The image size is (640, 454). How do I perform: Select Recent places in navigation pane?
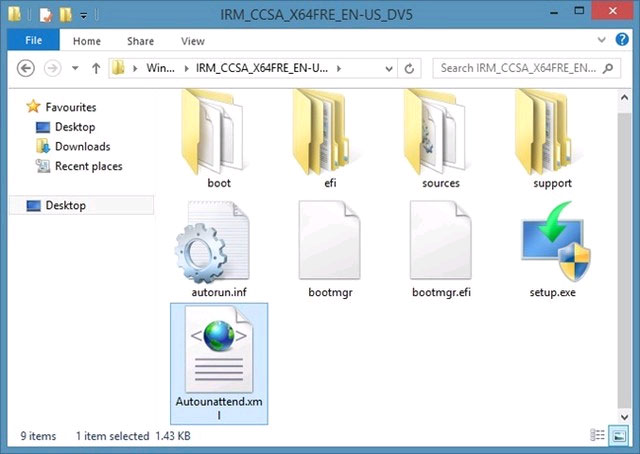pyautogui.click(x=79, y=166)
